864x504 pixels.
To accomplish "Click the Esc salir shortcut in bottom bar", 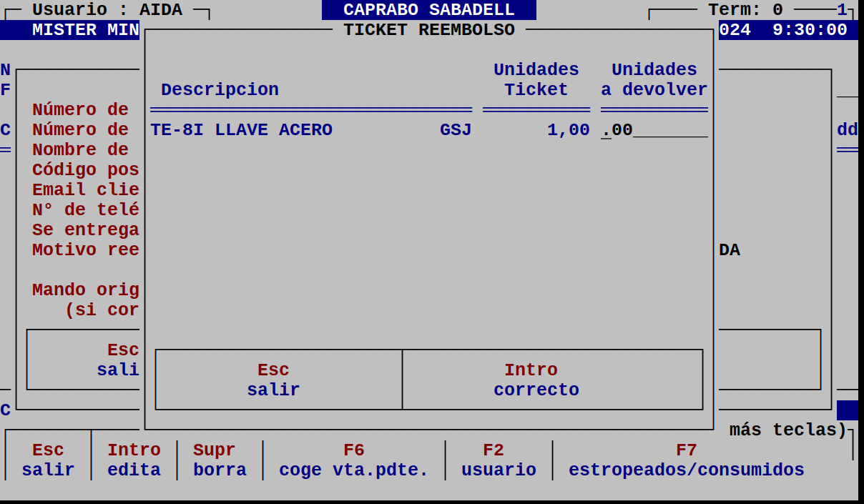I will 48,460.
